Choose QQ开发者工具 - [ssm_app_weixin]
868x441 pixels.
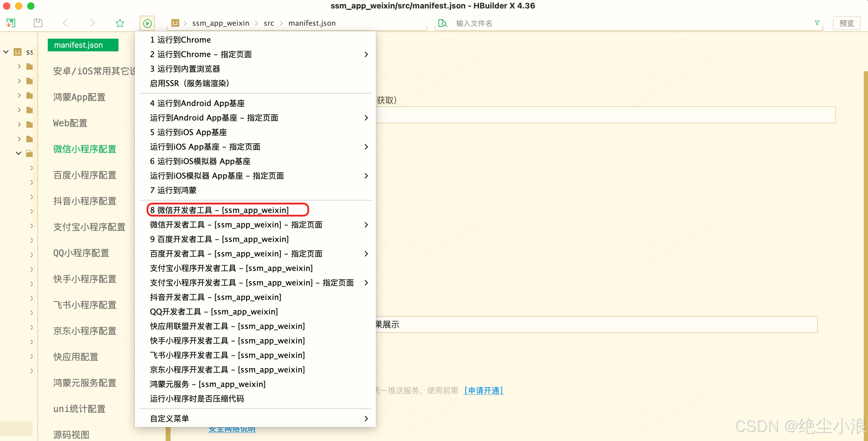tap(255, 311)
